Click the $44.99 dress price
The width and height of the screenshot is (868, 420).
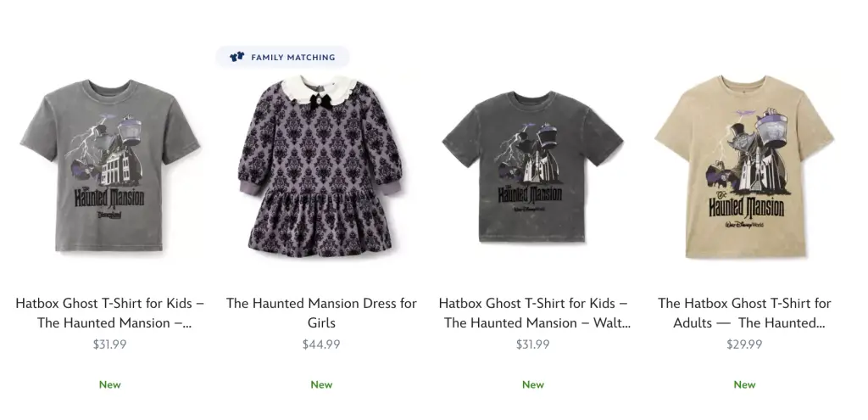click(x=321, y=344)
